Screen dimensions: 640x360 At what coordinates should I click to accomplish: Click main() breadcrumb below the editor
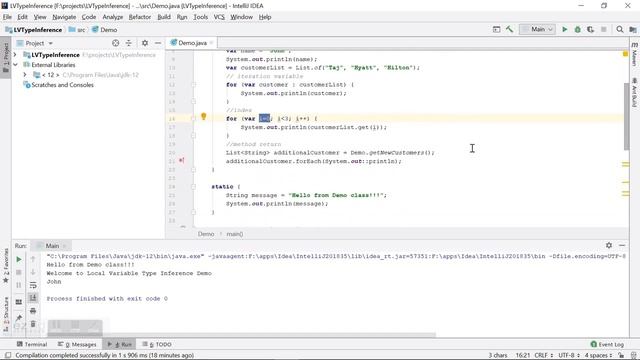pyautogui.click(x=235, y=234)
